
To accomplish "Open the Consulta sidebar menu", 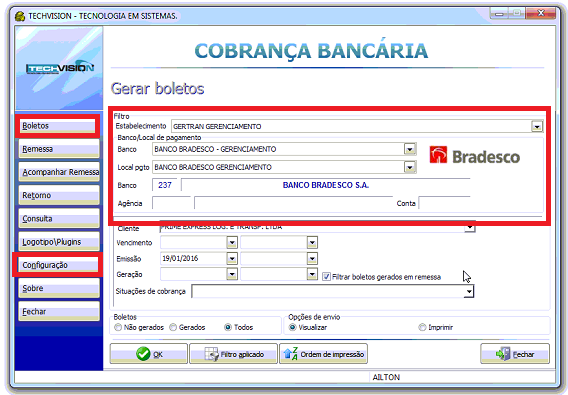I will 59,219.
